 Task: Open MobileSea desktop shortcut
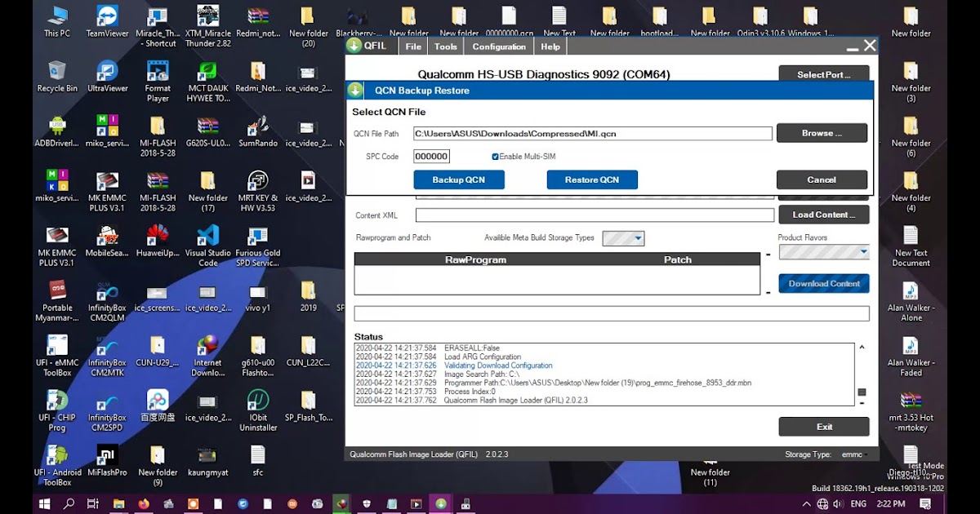(107, 241)
